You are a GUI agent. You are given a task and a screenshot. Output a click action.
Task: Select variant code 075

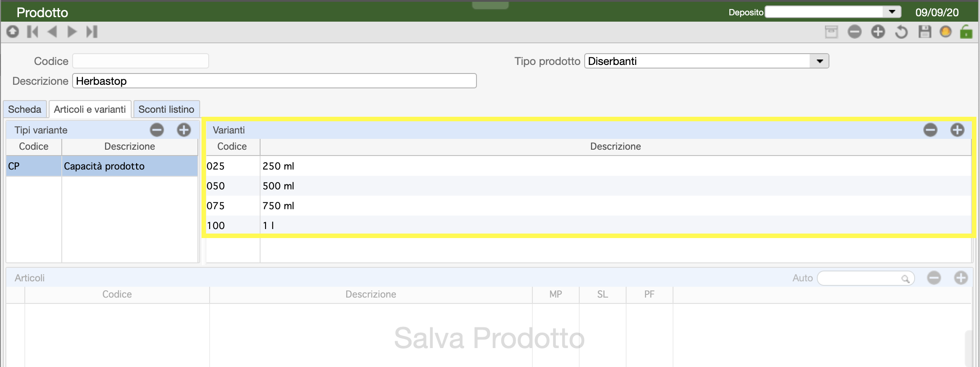coord(233,206)
